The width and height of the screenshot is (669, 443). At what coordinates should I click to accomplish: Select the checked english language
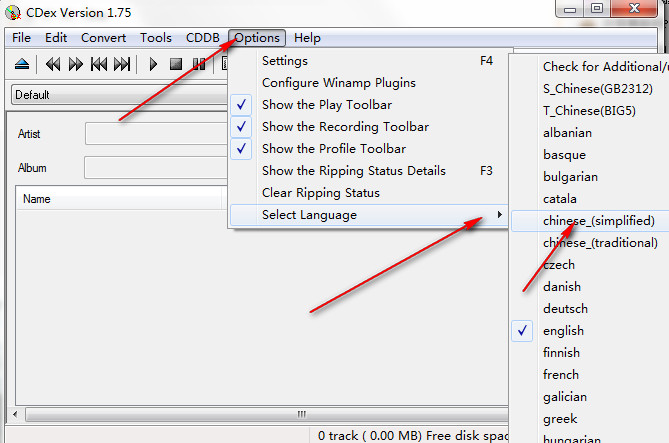point(590,331)
